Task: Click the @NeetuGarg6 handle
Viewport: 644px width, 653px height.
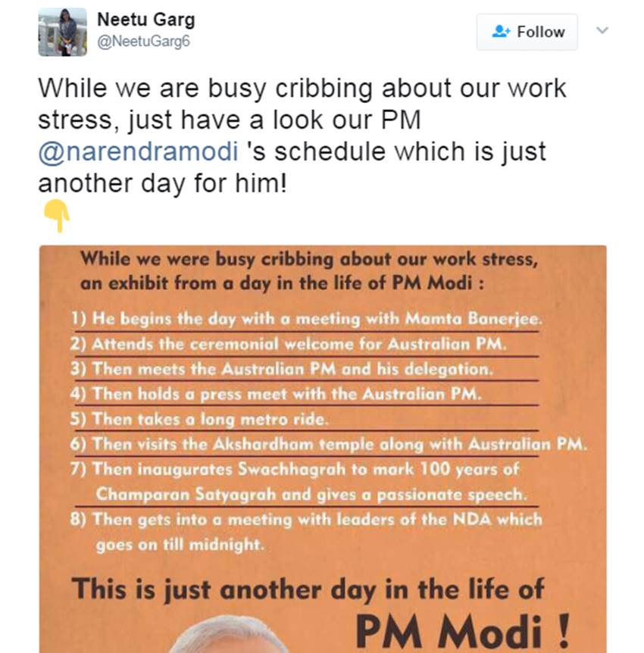Action: [143, 41]
